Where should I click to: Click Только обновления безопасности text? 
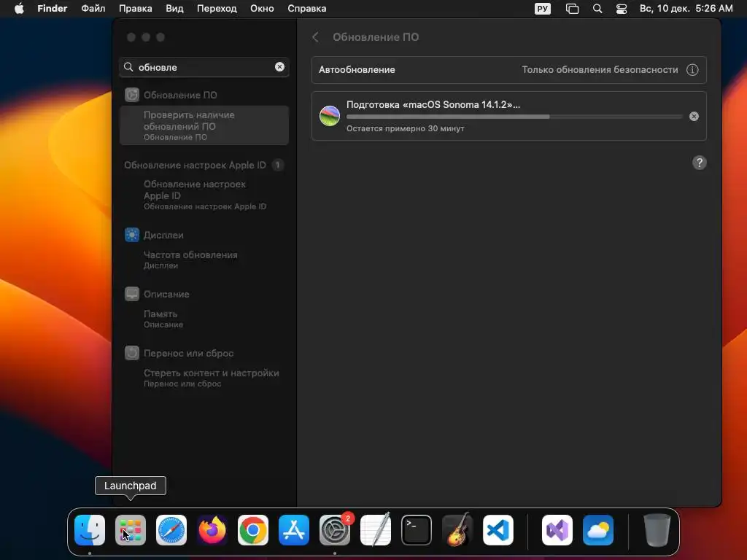click(x=600, y=69)
